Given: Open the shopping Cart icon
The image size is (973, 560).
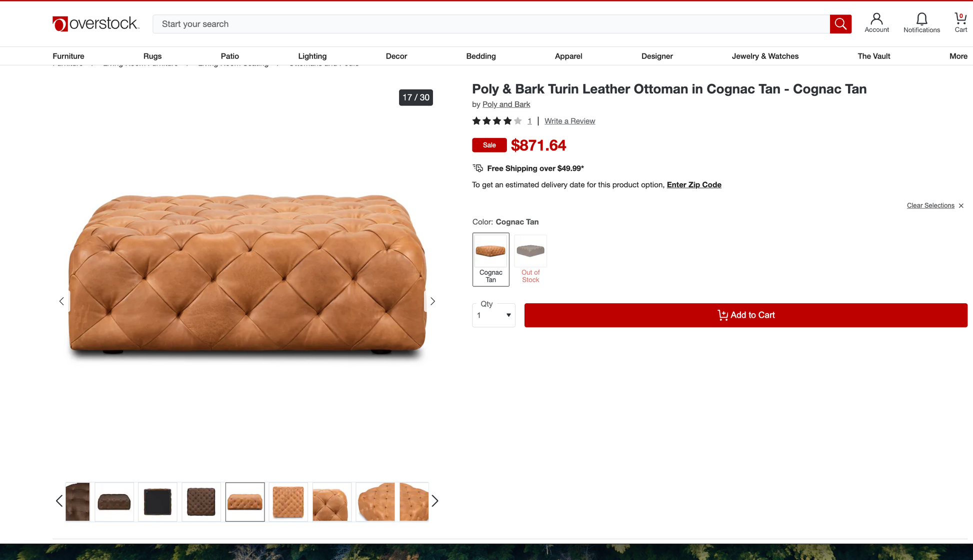Looking at the screenshot, I should [x=960, y=23].
